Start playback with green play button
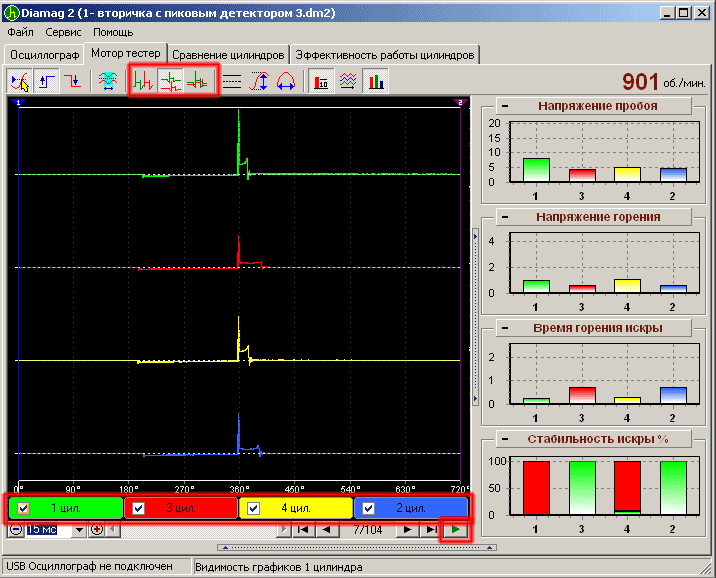 point(455,530)
